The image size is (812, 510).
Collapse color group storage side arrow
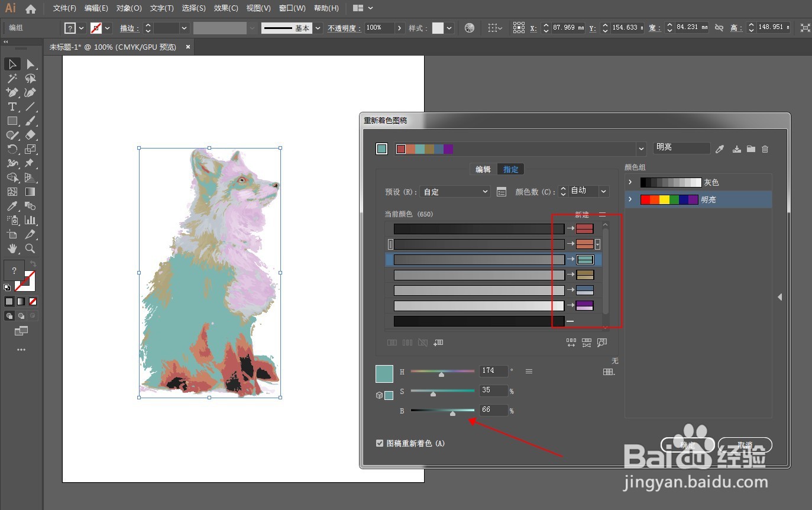point(779,297)
